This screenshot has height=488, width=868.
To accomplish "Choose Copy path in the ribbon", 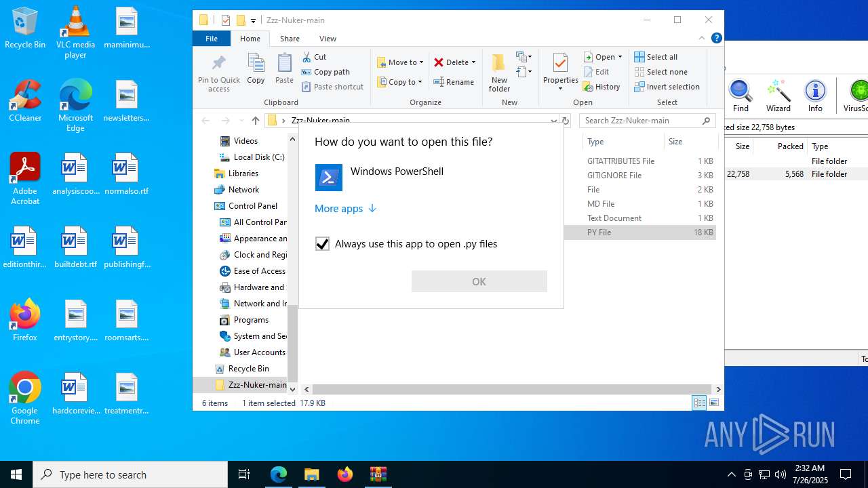I will pyautogui.click(x=325, y=72).
